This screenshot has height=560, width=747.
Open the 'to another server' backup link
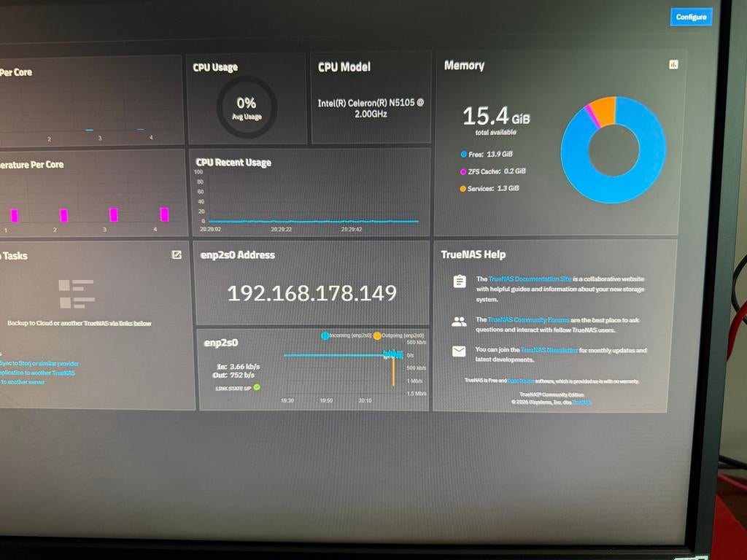coord(23,382)
